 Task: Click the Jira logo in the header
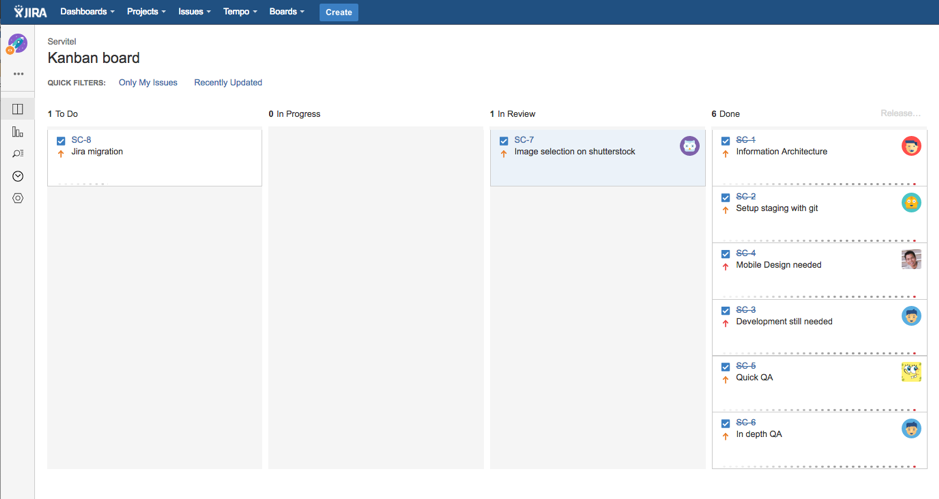click(30, 12)
